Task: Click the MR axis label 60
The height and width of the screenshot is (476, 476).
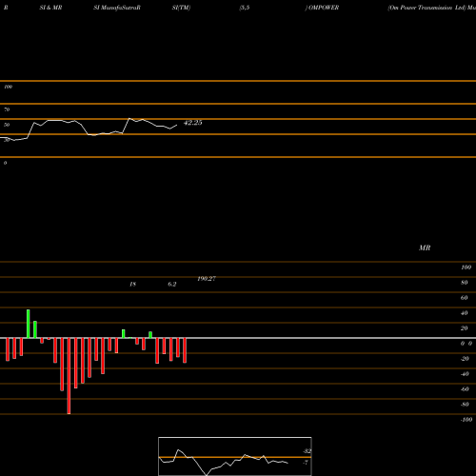Action: tap(465, 298)
